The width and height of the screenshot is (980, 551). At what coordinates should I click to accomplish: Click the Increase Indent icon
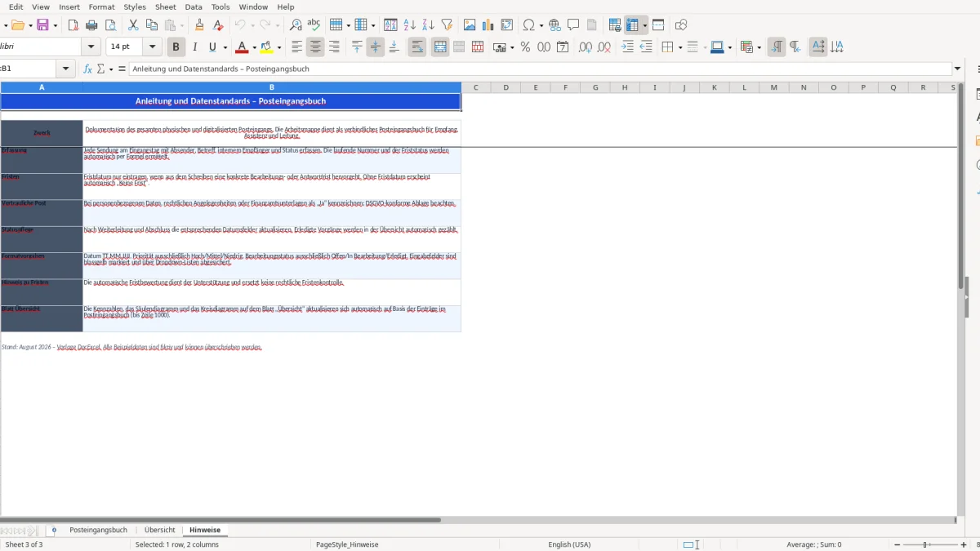[627, 47]
